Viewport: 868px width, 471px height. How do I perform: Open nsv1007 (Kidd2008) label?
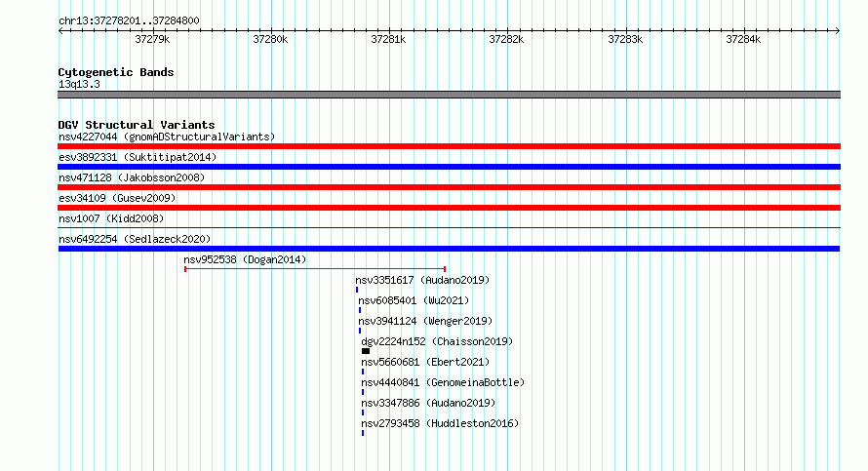point(111,218)
